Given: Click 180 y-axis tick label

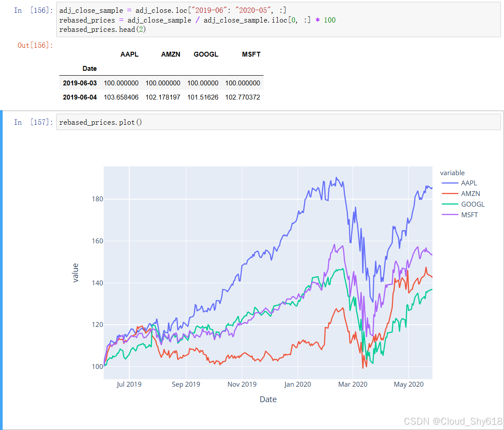Looking at the screenshot, I should click(x=97, y=199).
